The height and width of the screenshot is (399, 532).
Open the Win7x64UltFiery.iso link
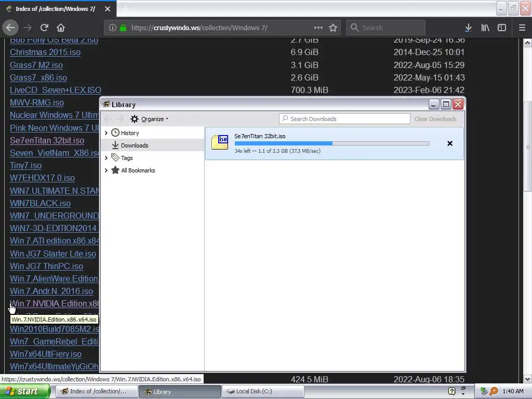pyautogui.click(x=46, y=354)
